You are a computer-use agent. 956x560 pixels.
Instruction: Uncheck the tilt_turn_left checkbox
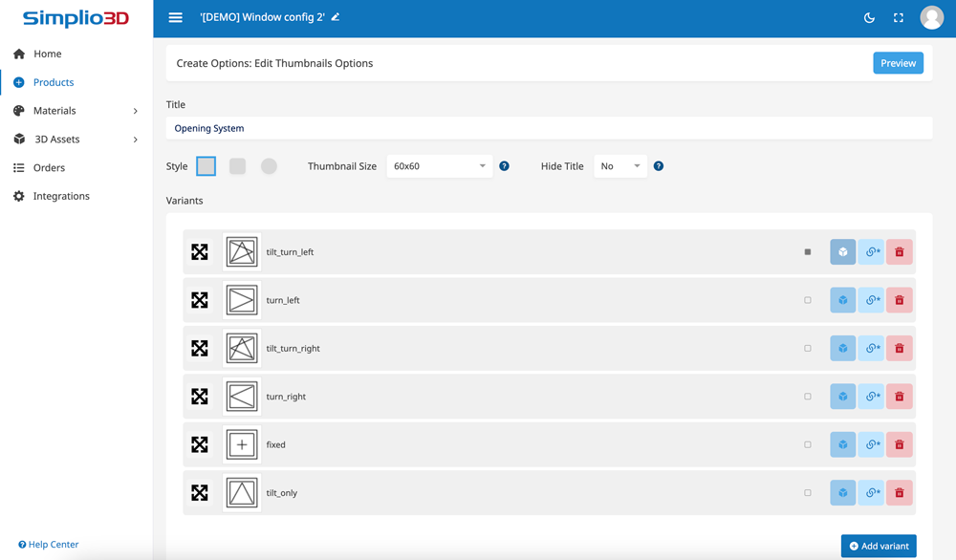point(808,252)
